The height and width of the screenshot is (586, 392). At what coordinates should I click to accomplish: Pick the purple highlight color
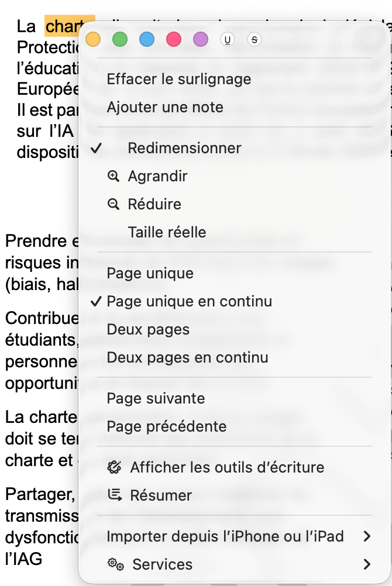pos(201,40)
